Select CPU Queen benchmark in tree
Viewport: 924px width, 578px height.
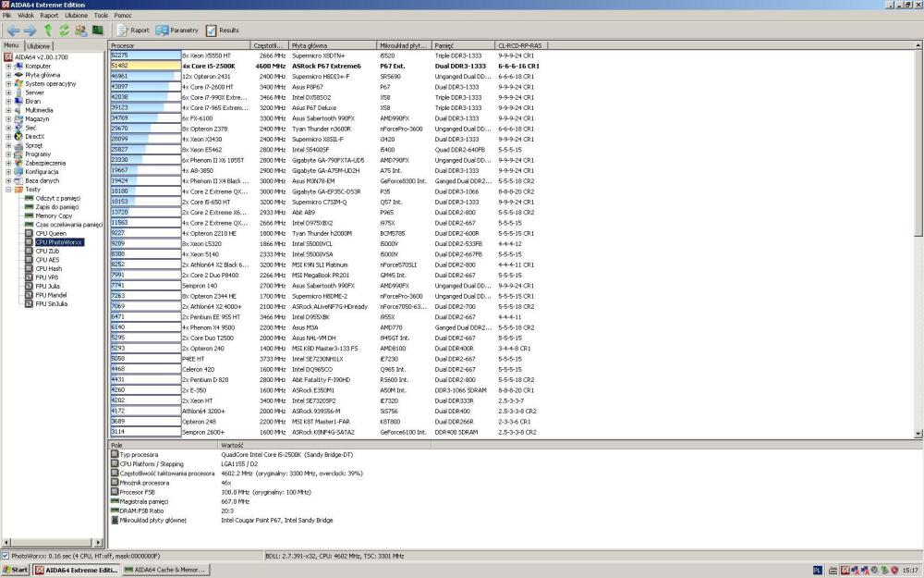50,233
